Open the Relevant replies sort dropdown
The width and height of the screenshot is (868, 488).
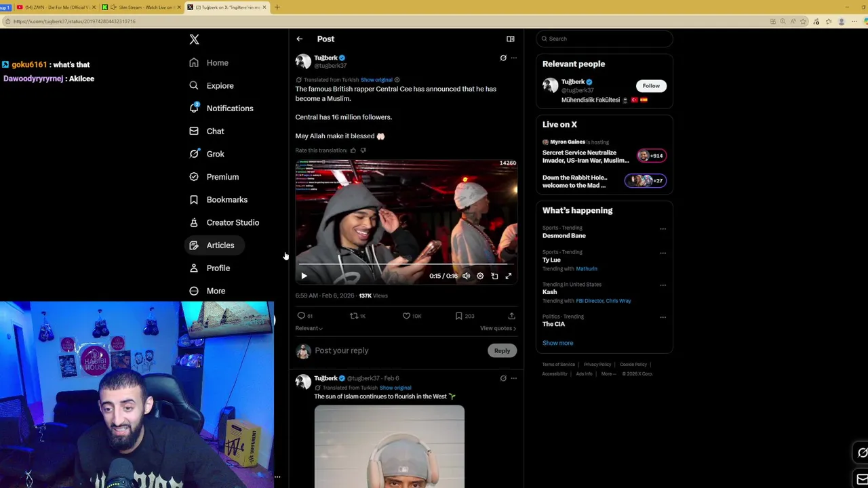coord(309,328)
